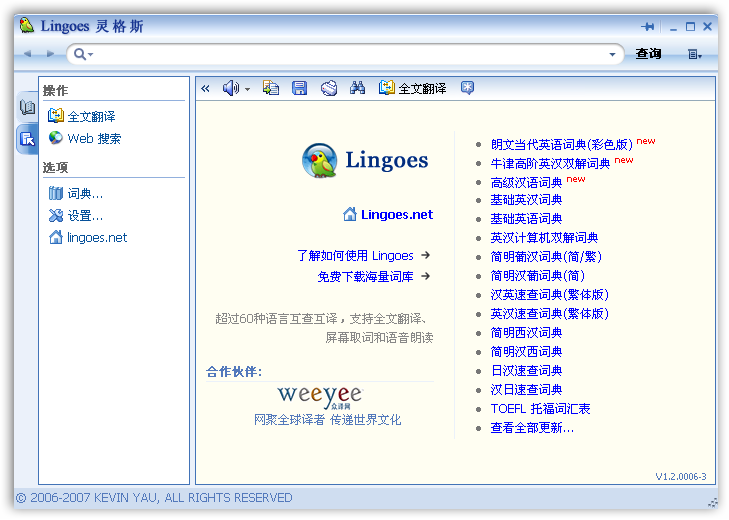The image size is (729, 520).
Task: Click the globe icon beside Web 搜索
Action: (56, 138)
